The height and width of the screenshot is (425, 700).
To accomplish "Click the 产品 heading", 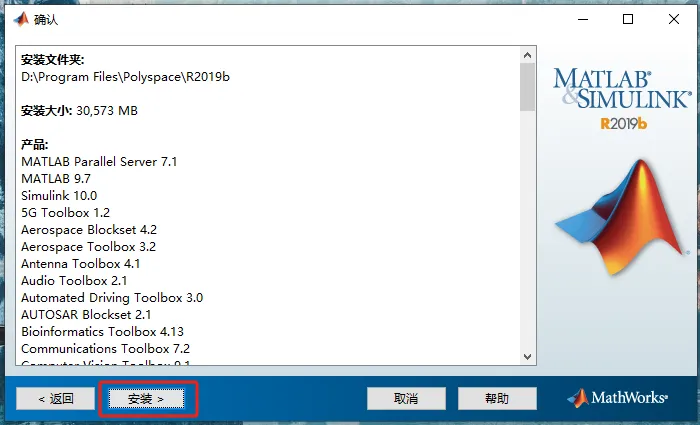I will click(34, 145).
